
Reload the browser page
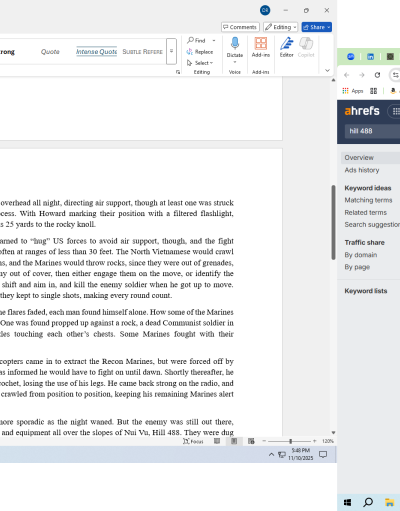pyautogui.click(x=377, y=75)
